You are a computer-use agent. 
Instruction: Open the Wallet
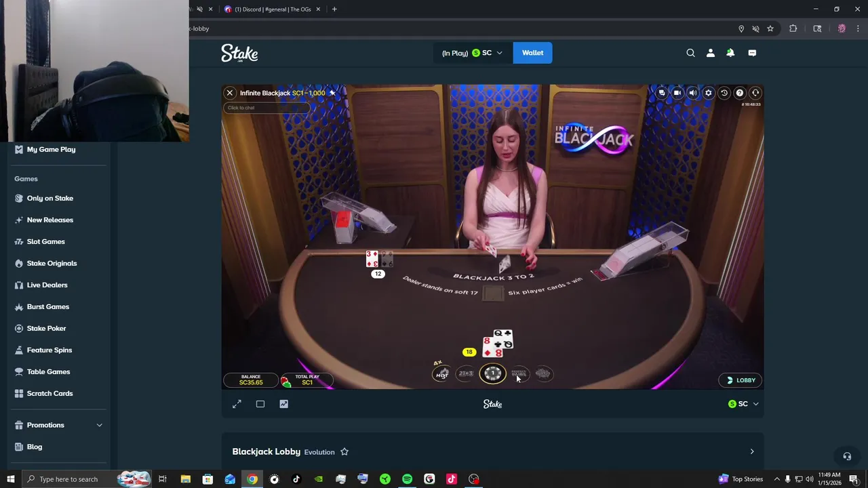532,53
